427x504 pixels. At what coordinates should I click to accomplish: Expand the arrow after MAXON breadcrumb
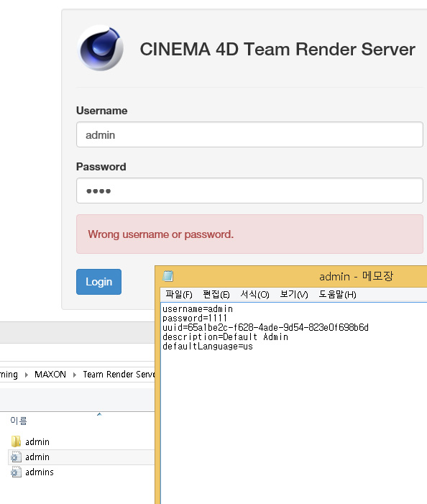[x=75, y=375]
